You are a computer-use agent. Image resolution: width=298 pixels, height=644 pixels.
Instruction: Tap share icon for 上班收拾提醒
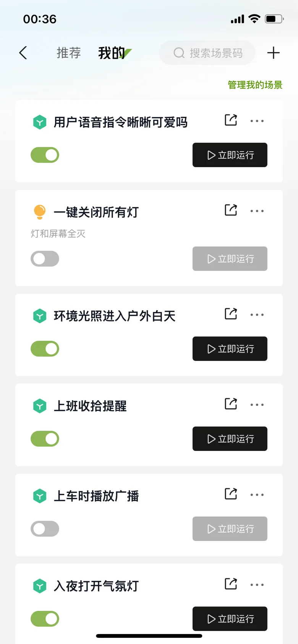pos(231,404)
